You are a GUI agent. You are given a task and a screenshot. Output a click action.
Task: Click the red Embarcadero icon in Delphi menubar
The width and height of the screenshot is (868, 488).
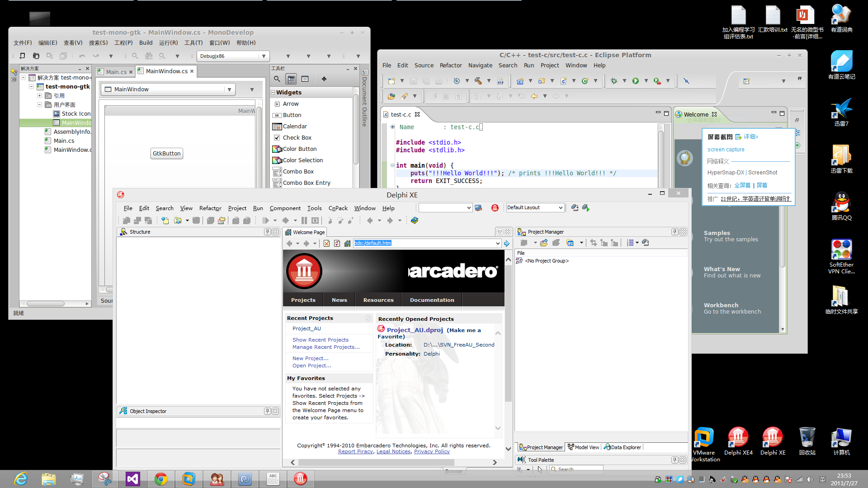click(495, 208)
